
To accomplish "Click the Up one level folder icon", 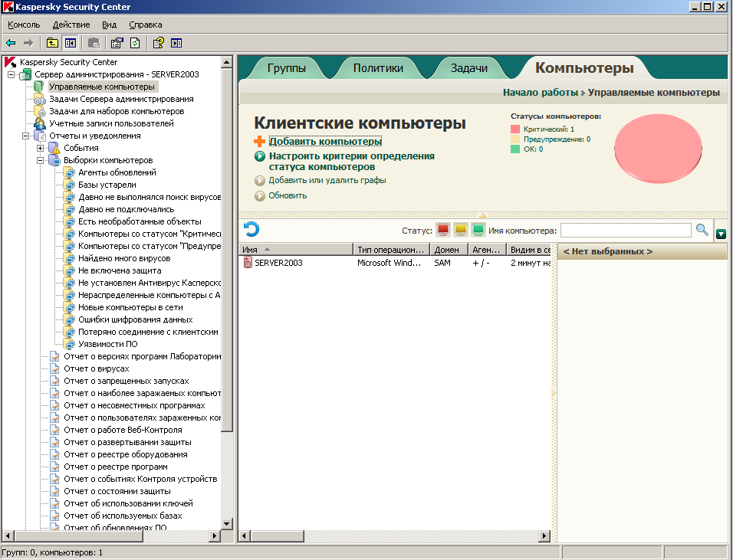I will coord(52,43).
